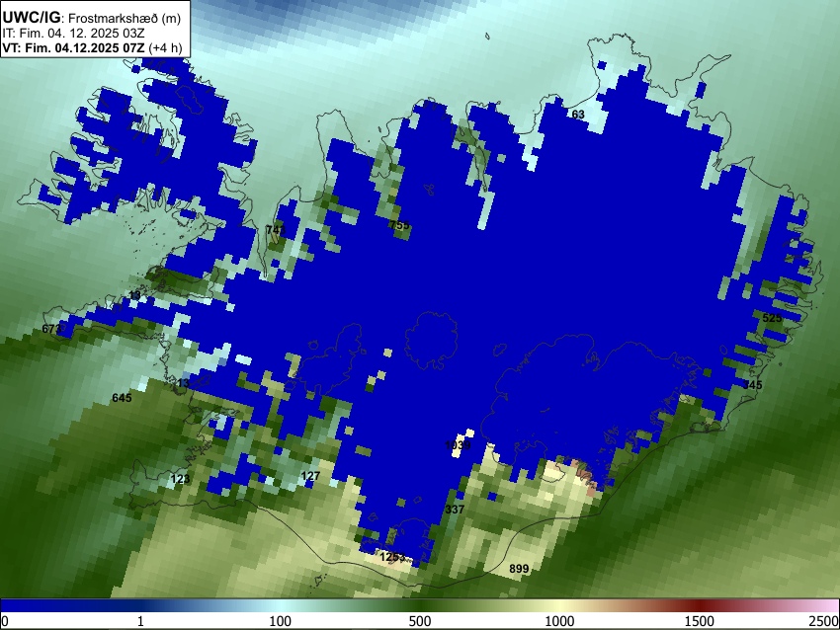This screenshot has width=840, height=630.
Task: Click the 1000 label on colour scale
Action: coord(559,621)
